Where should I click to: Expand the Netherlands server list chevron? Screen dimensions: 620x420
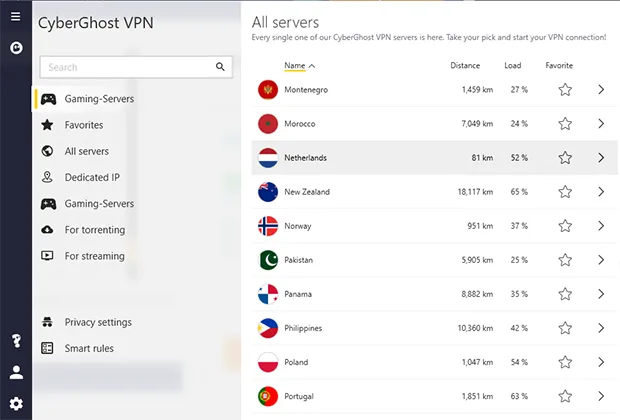pos(601,158)
